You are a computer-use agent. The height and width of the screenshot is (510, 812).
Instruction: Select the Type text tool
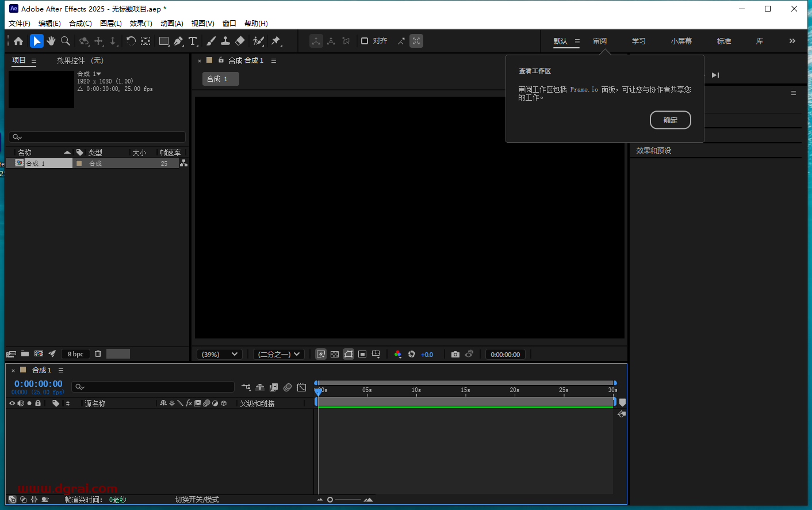[193, 41]
